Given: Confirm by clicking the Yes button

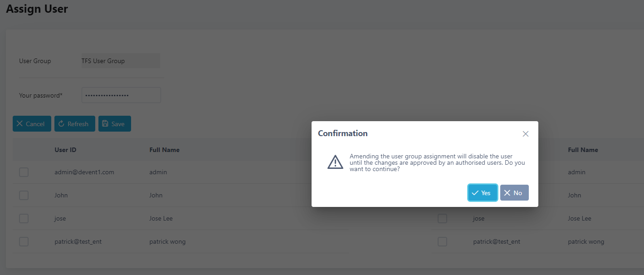Looking at the screenshot, I should pos(483,193).
